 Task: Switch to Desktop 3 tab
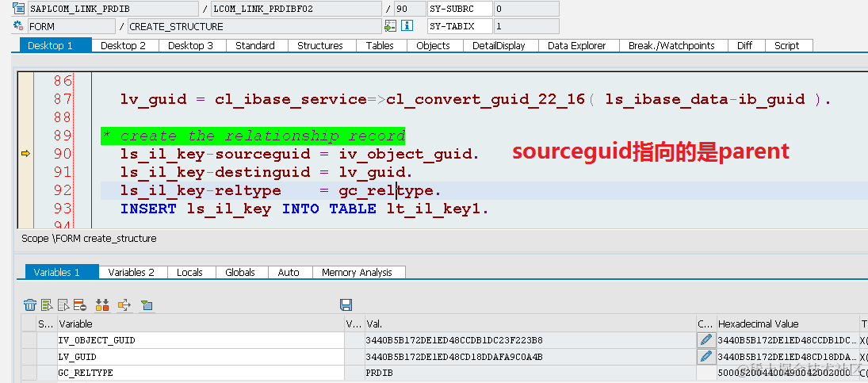pyautogui.click(x=190, y=45)
